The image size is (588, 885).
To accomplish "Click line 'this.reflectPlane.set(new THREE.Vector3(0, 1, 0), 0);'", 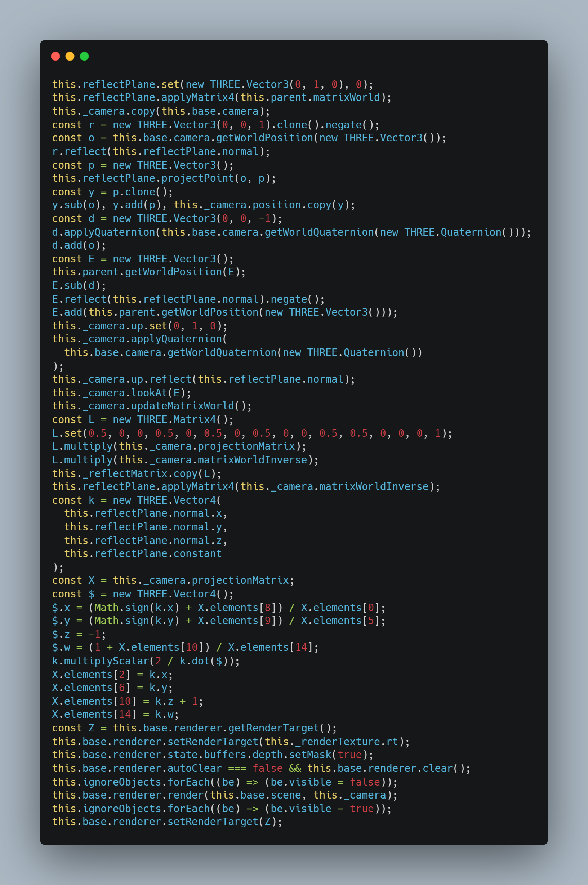I will coord(213,84).
